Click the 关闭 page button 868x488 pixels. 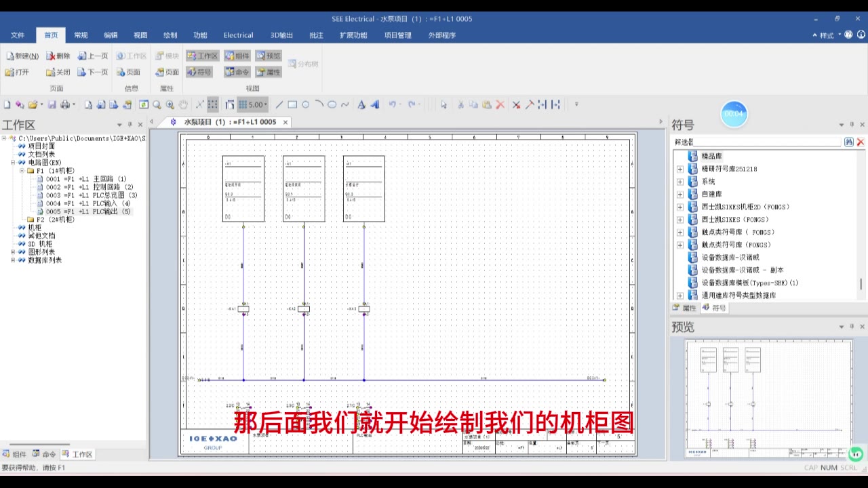click(58, 72)
